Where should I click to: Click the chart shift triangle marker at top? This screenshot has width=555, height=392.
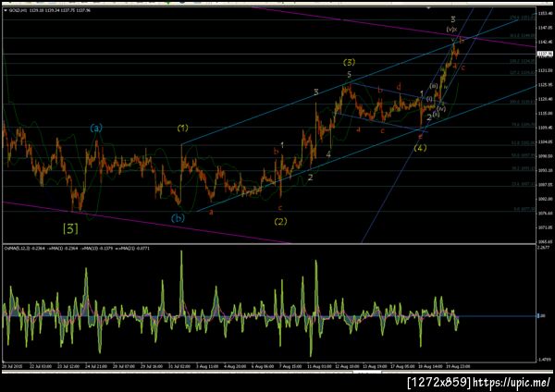429,7
